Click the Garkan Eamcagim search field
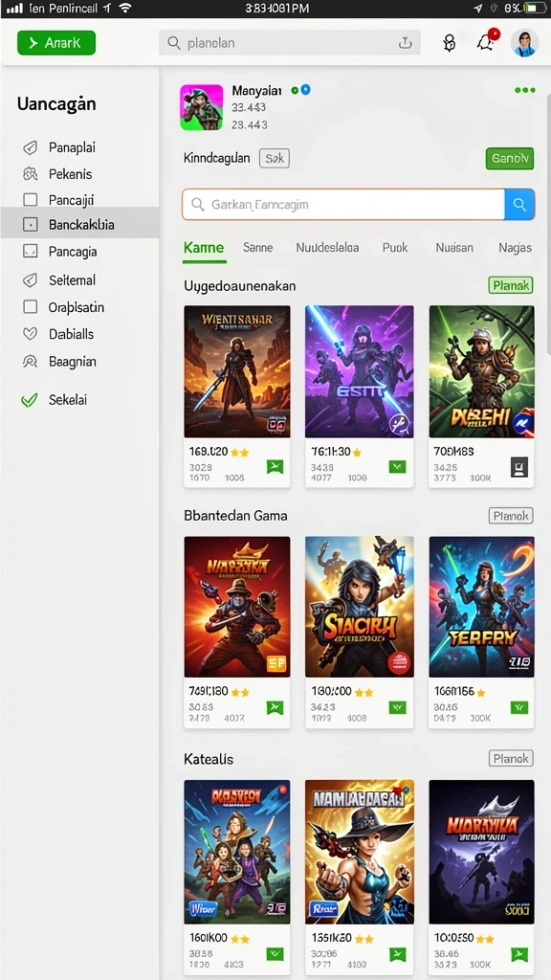 (x=343, y=205)
